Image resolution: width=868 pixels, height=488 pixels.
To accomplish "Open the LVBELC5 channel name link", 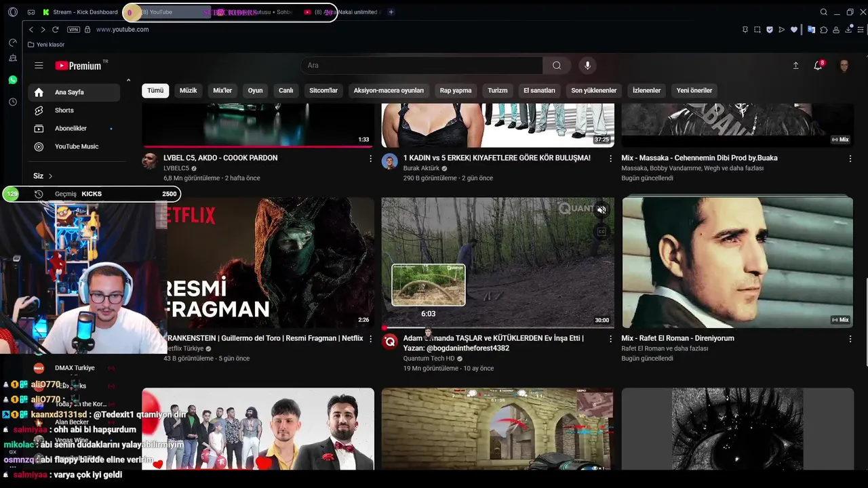I will 176,168.
